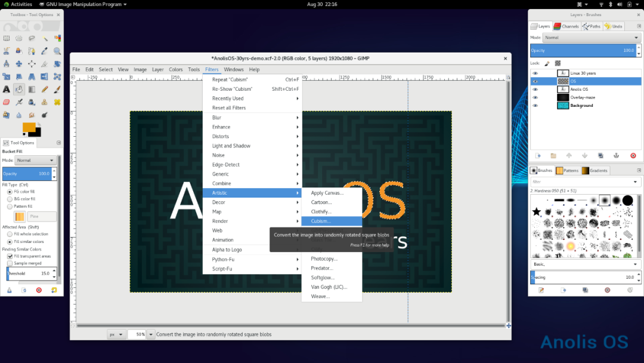Select the Paintbrush tool
644x363 pixels.
tap(57, 89)
